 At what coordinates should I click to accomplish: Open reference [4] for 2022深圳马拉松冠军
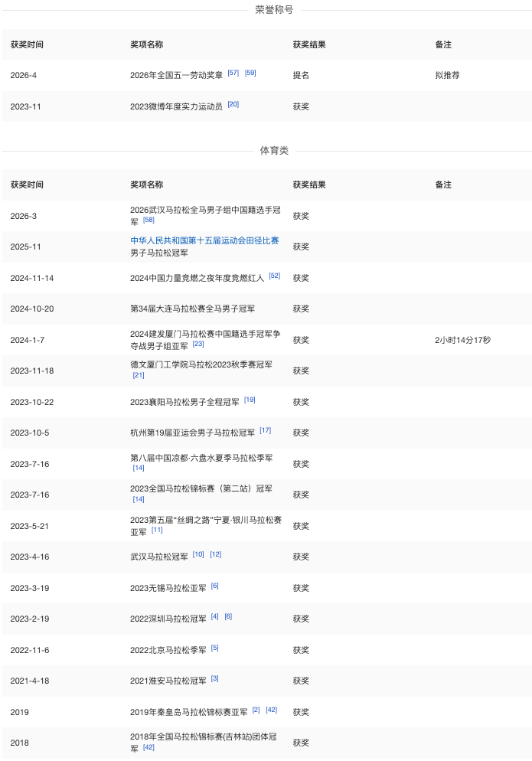(214, 617)
